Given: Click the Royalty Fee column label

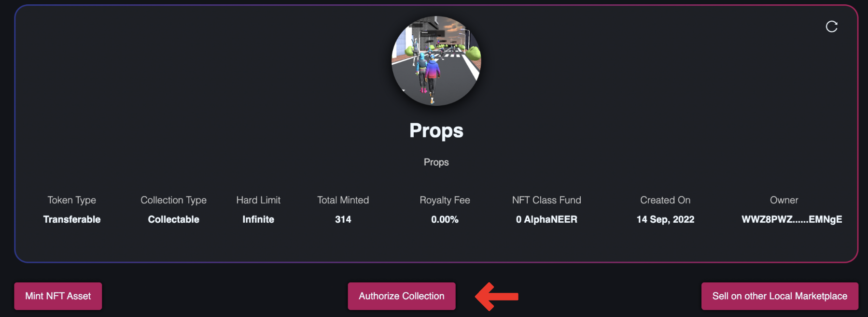Looking at the screenshot, I should (445, 200).
